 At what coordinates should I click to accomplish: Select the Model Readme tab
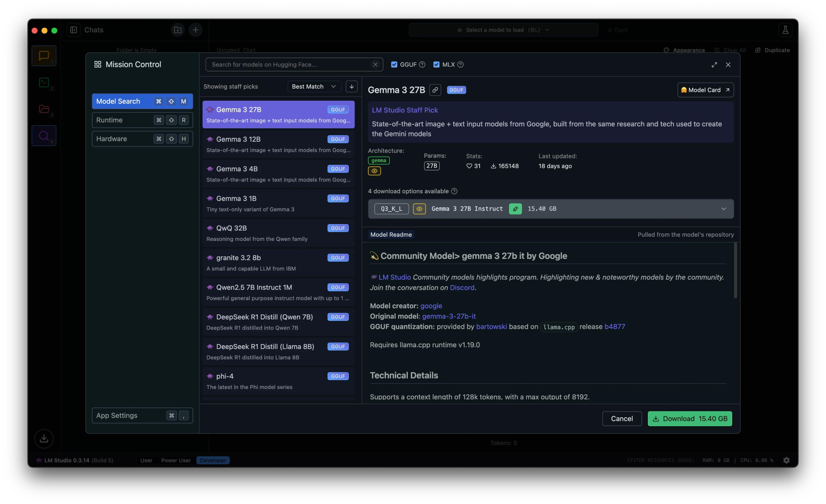pyautogui.click(x=391, y=234)
